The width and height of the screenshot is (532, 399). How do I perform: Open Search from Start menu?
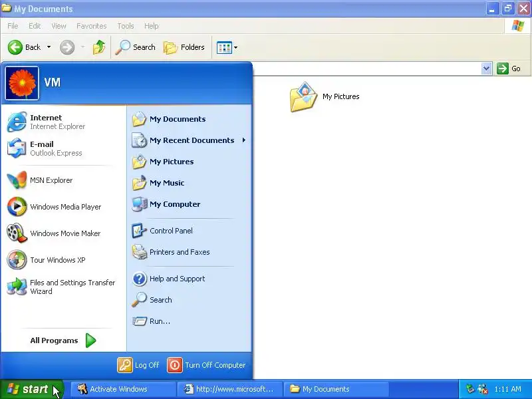pos(189,300)
